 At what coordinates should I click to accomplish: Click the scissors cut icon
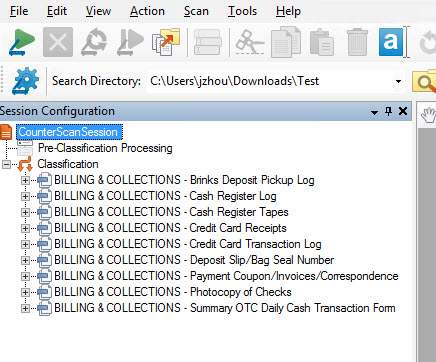250,42
